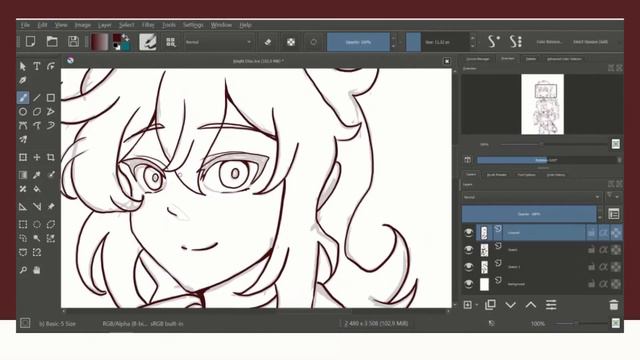
Task: Open the layer filter dropdown
Action: 613,197
